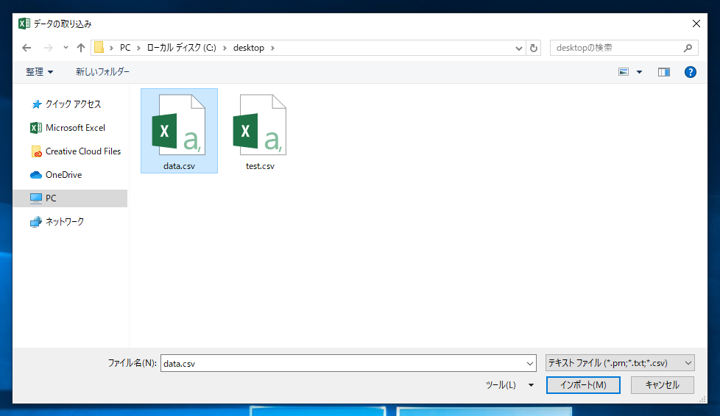Create a folder with 新しいフォルダー

(102, 72)
